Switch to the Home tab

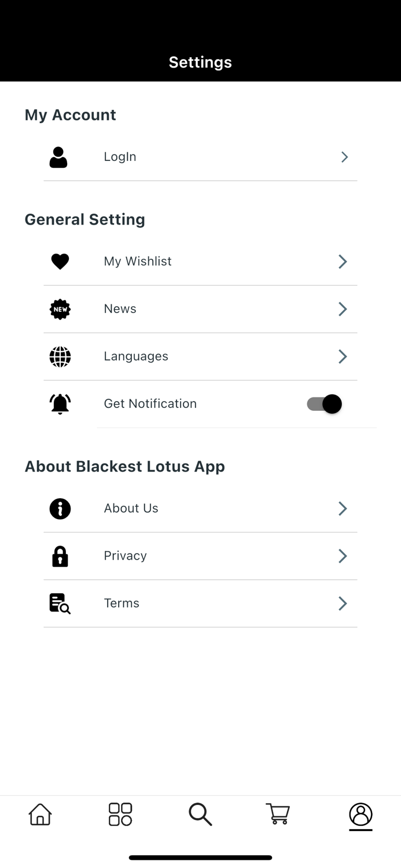tap(39, 814)
